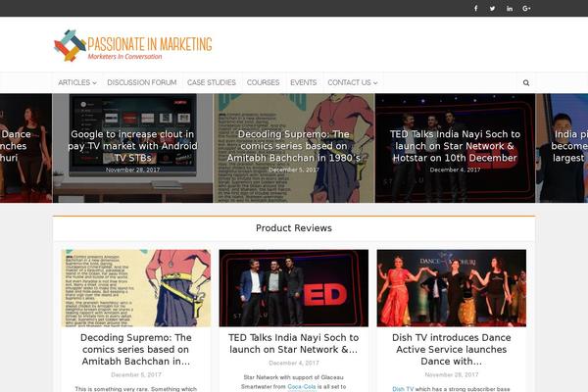Open the Events menu item
Image resolution: width=588 pixels, height=392 pixels.
coord(304,82)
